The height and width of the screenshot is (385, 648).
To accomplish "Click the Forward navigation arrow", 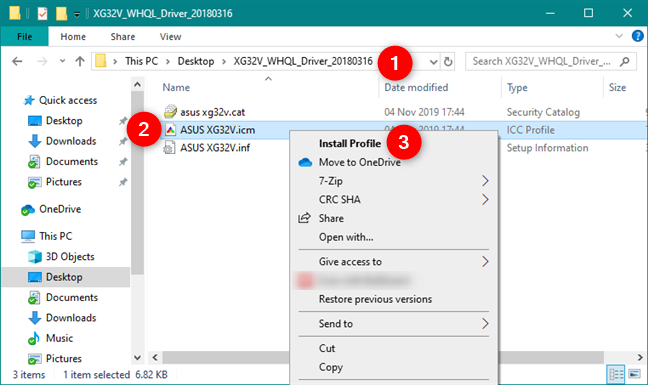I will click(x=42, y=62).
